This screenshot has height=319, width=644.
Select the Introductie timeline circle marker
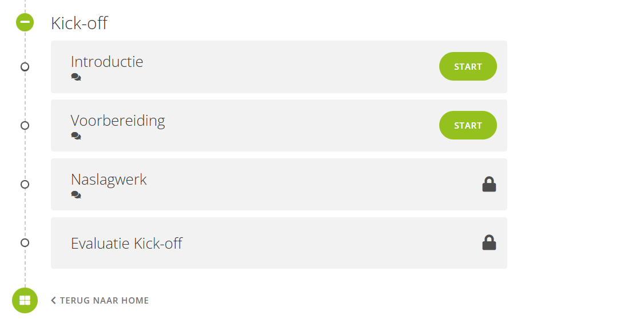(x=25, y=66)
